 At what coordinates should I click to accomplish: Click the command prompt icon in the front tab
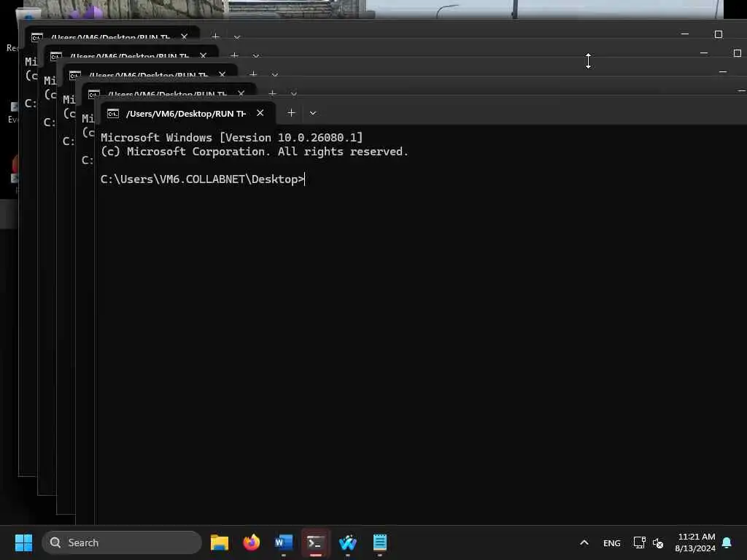[x=113, y=113]
